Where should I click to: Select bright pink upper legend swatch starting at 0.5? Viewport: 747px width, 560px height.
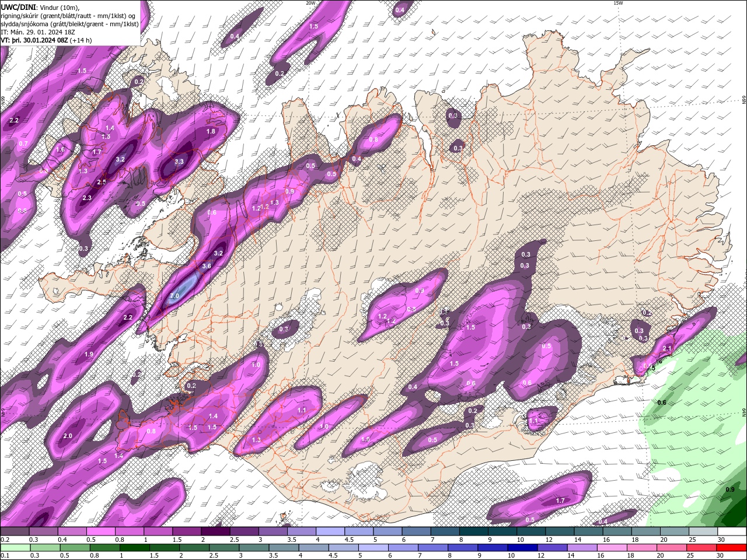tap(100, 531)
